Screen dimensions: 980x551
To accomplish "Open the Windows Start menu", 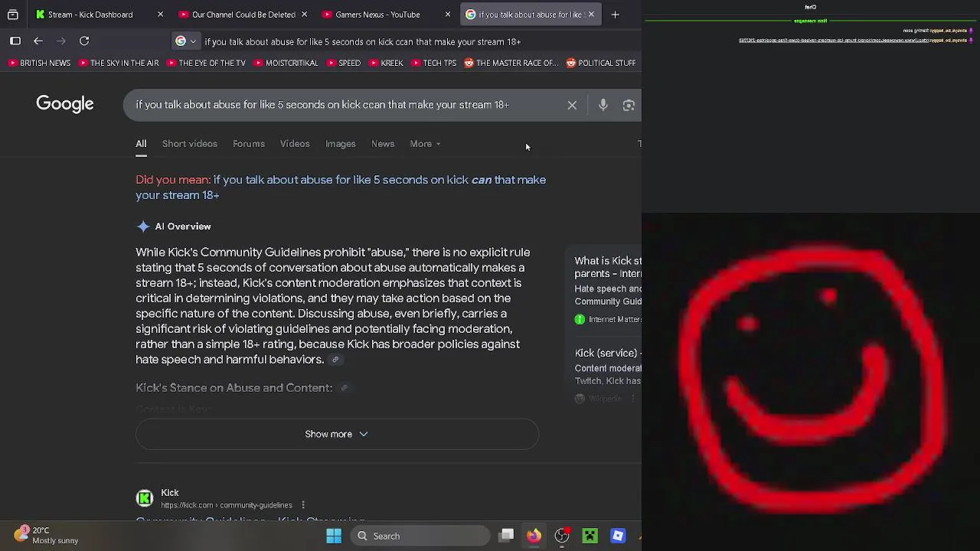I will 334,536.
